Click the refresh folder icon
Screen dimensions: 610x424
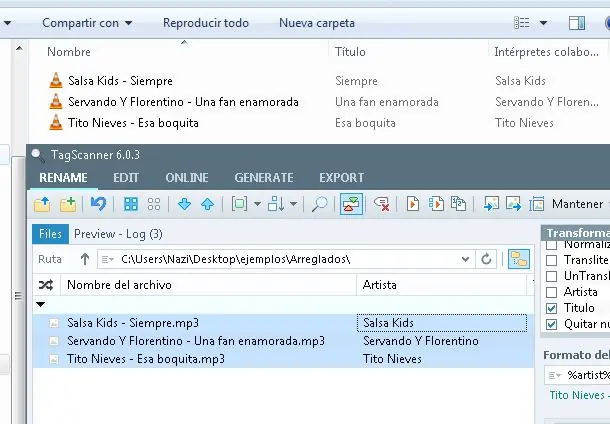click(486, 259)
